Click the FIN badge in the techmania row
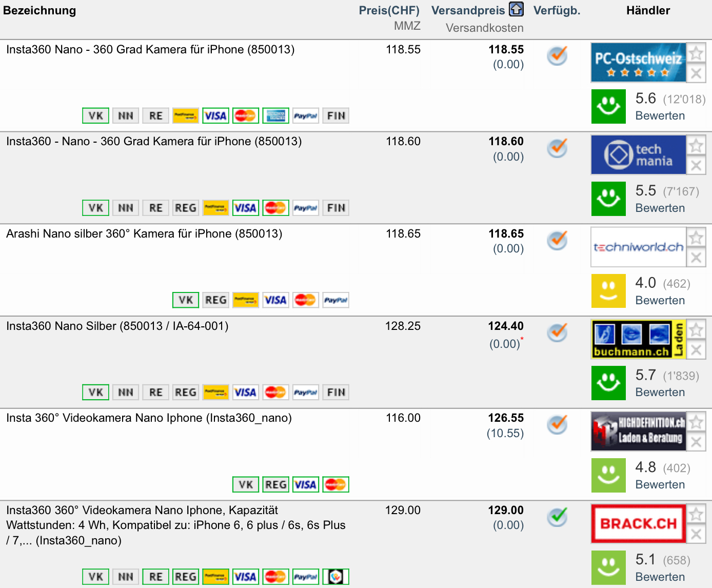The height and width of the screenshot is (588, 712). (x=336, y=208)
